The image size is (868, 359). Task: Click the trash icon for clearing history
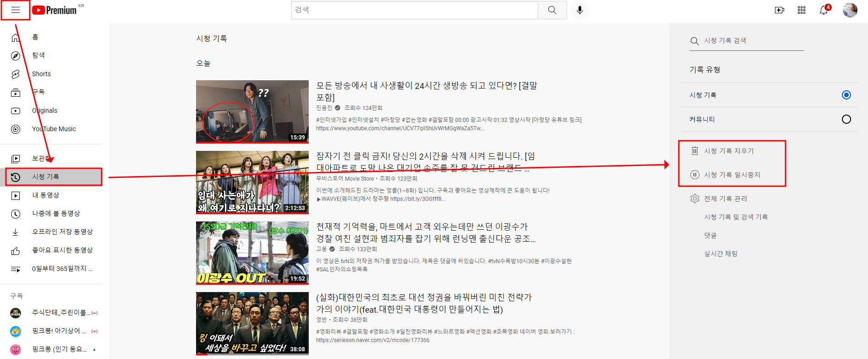pyautogui.click(x=695, y=151)
